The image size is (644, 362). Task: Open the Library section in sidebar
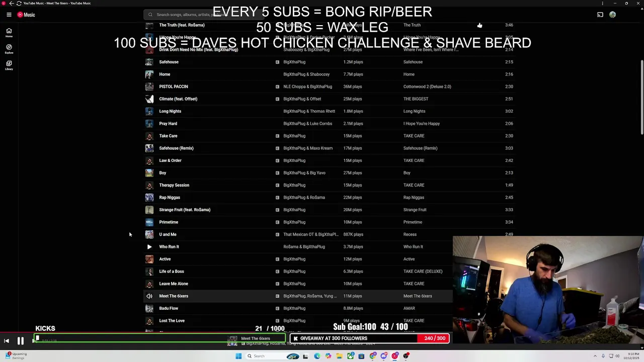coord(9,65)
